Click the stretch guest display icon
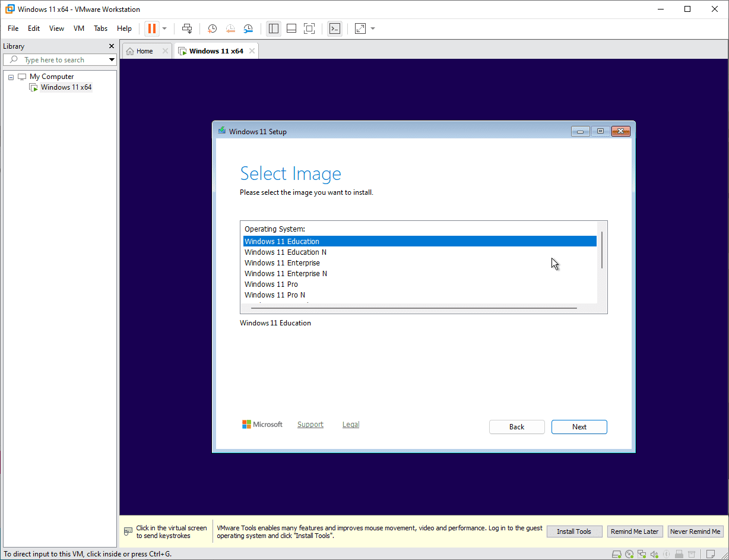 pos(360,29)
